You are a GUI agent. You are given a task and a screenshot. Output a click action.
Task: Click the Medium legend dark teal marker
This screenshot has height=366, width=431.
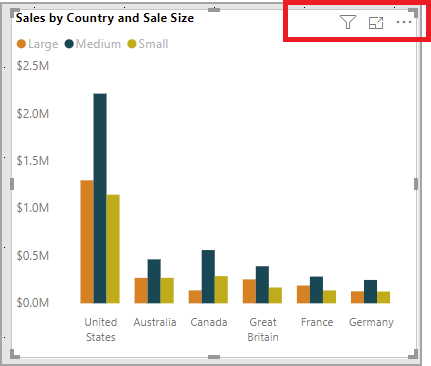click(x=69, y=44)
